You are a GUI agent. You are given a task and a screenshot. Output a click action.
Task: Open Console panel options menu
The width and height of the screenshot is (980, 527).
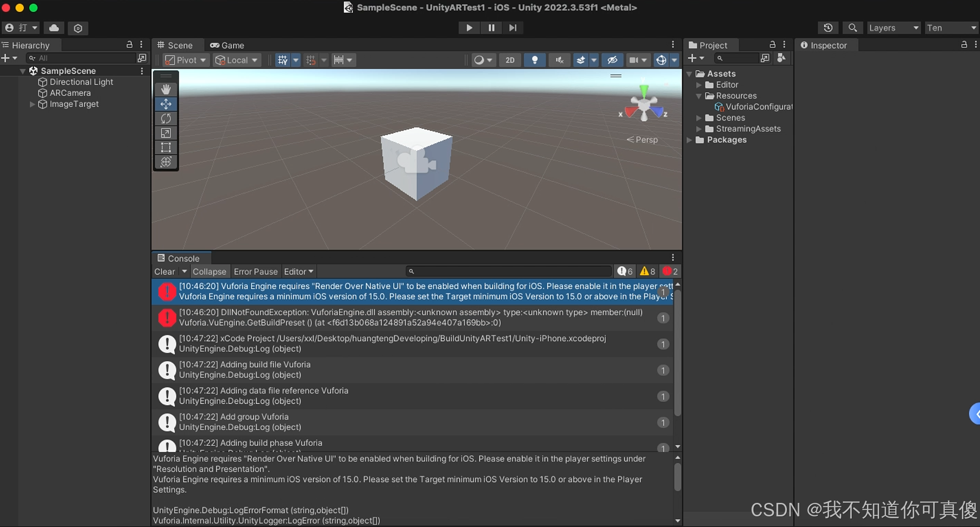tap(673, 258)
